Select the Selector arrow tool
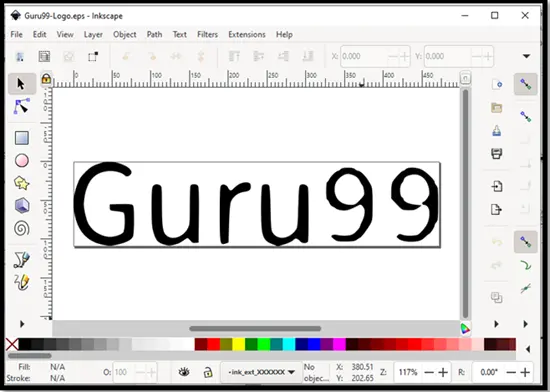The height and width of the screenshot is (392, 550). coord(22,84)
